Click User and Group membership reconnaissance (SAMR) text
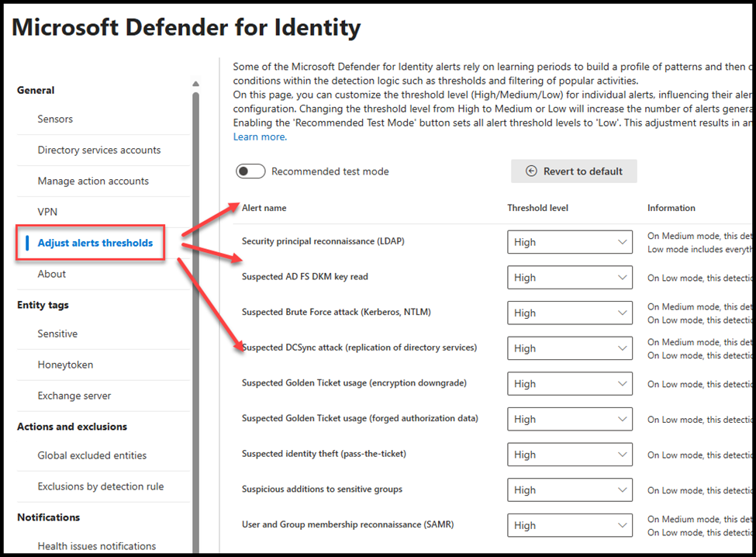This screenshot has height=557, width=756. point(347,524)
